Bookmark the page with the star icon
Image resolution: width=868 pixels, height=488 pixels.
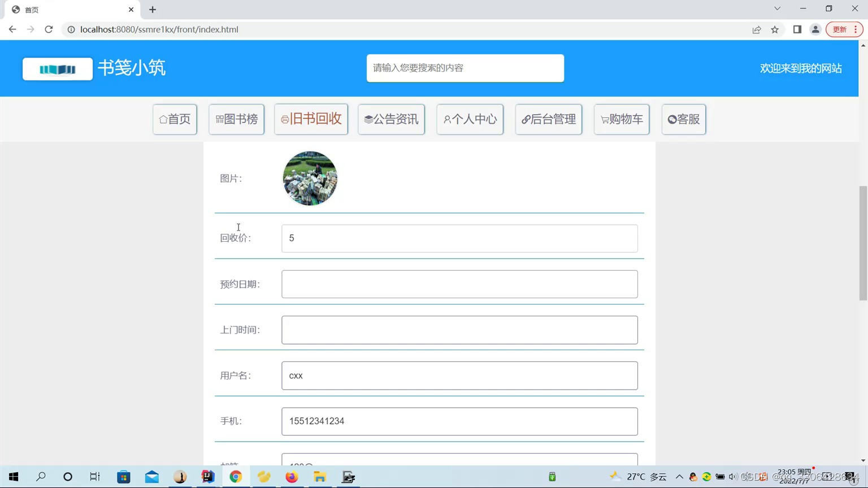click(775, 29)
